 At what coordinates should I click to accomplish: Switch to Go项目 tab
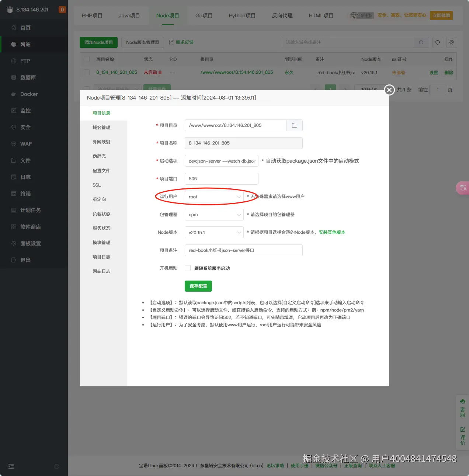click(204, 15)
